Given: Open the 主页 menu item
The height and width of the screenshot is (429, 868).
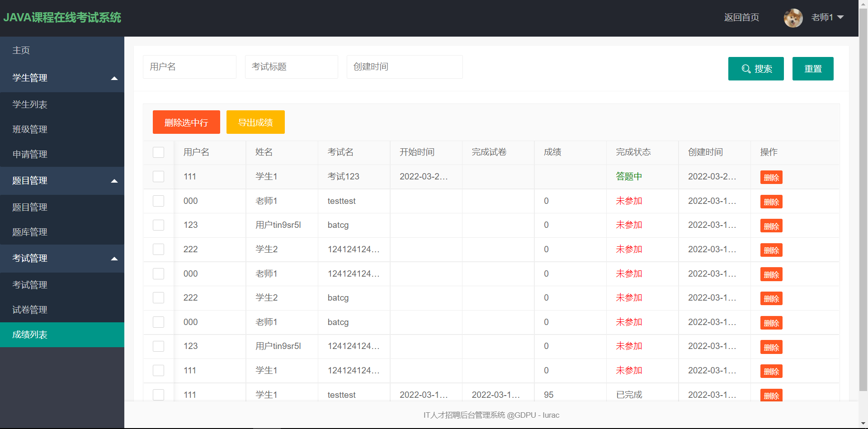Looking at the screenshot, I should click(x=62, y=50).
